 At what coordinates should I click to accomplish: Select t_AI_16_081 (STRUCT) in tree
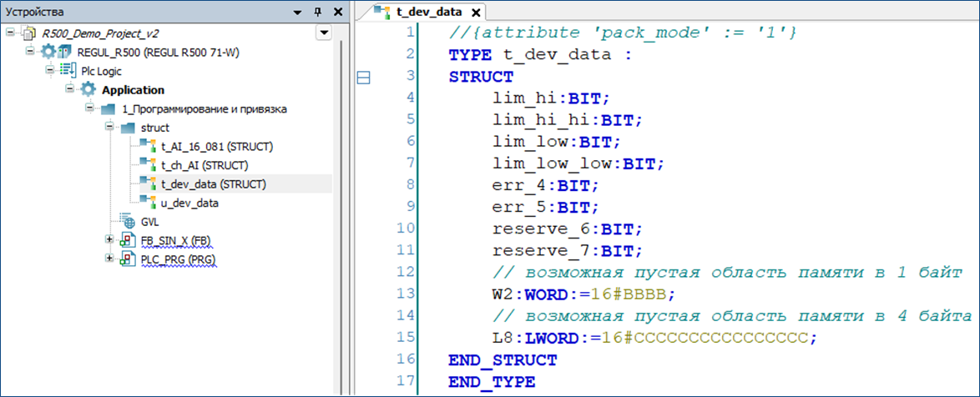(217, 146)
